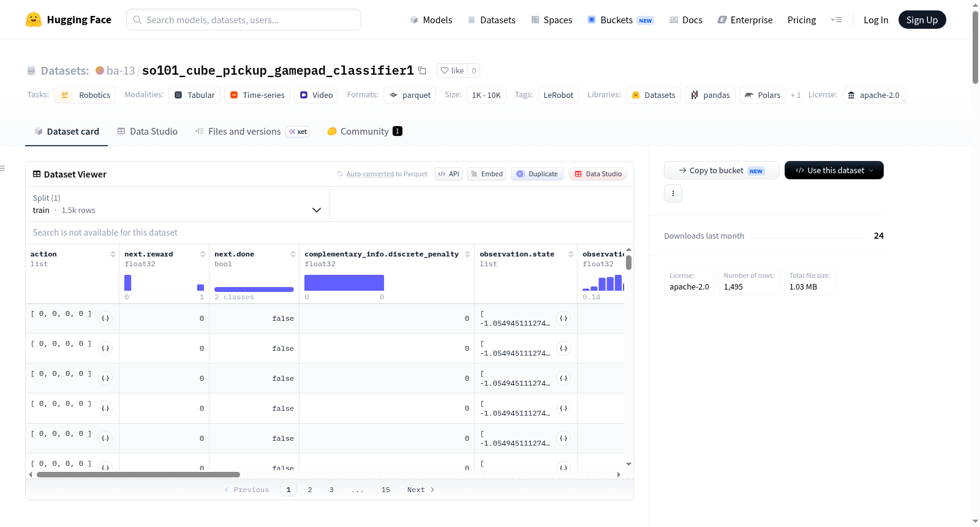The height and width of the screenshot is (527, 980).
Task: Click the heart like button
Action: point(452,70)
